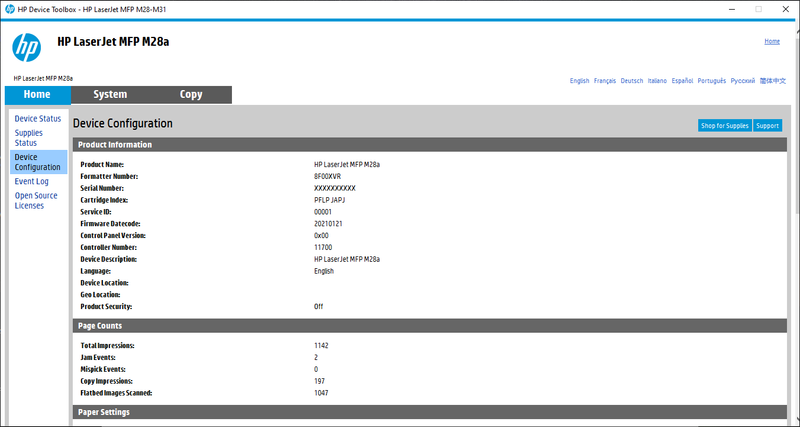800x427 pixels.
Task: Click the Support button
Action: 767,125
